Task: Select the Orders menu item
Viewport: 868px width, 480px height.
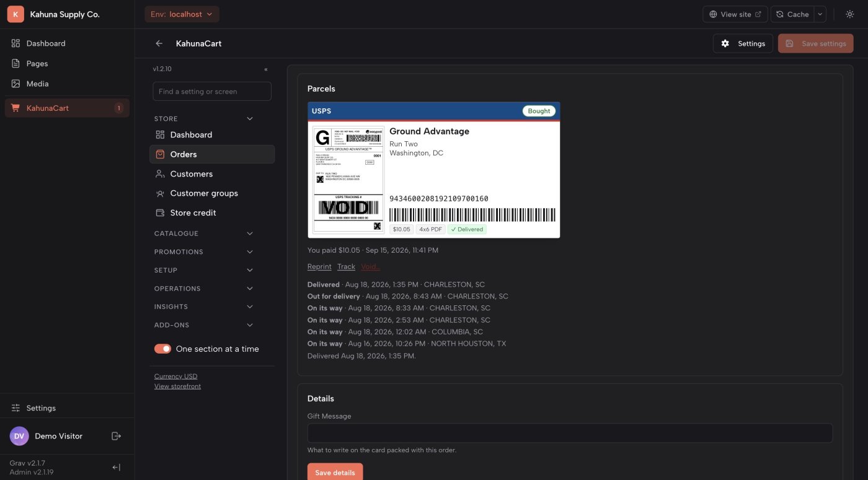Action: click(x=212, y=154)
